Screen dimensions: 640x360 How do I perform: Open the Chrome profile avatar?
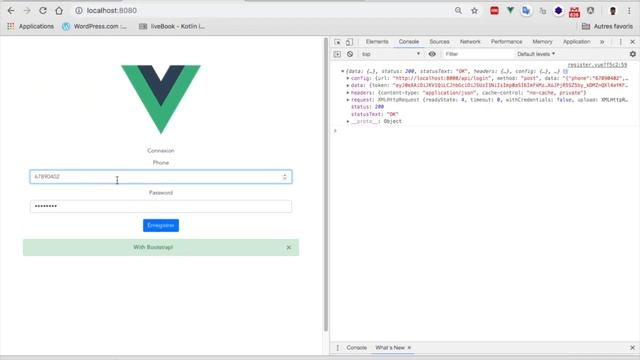pyautogui.click(x=613, y=11)
